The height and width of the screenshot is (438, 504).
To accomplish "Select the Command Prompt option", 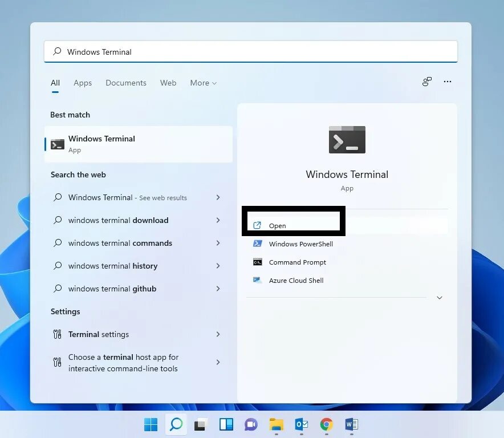I will [x=347, y=262].
